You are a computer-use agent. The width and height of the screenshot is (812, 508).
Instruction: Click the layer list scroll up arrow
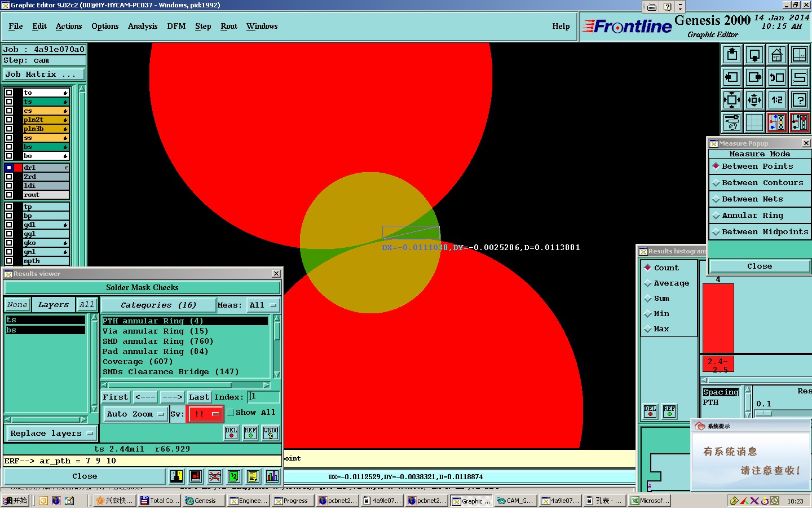(82, 89)
